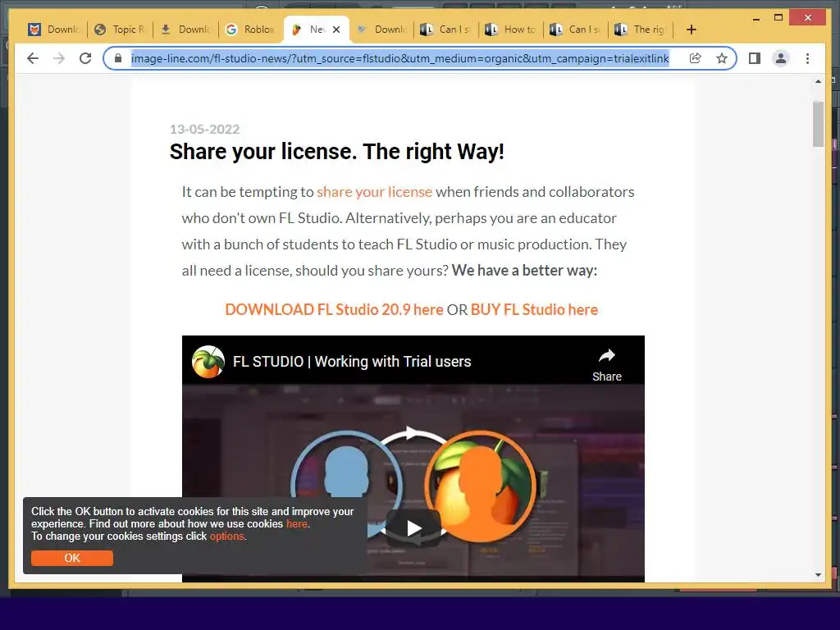
Task: Switch to the first Can I s tab
Action: click(445, 30)
